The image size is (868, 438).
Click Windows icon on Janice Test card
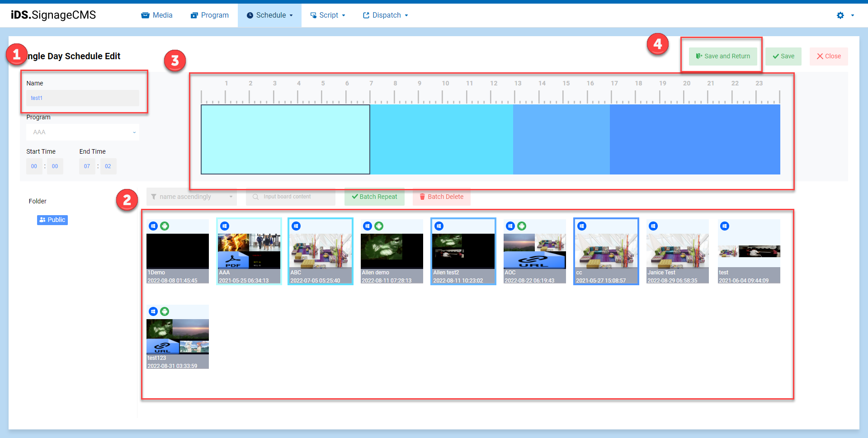(x=653, y=226)
